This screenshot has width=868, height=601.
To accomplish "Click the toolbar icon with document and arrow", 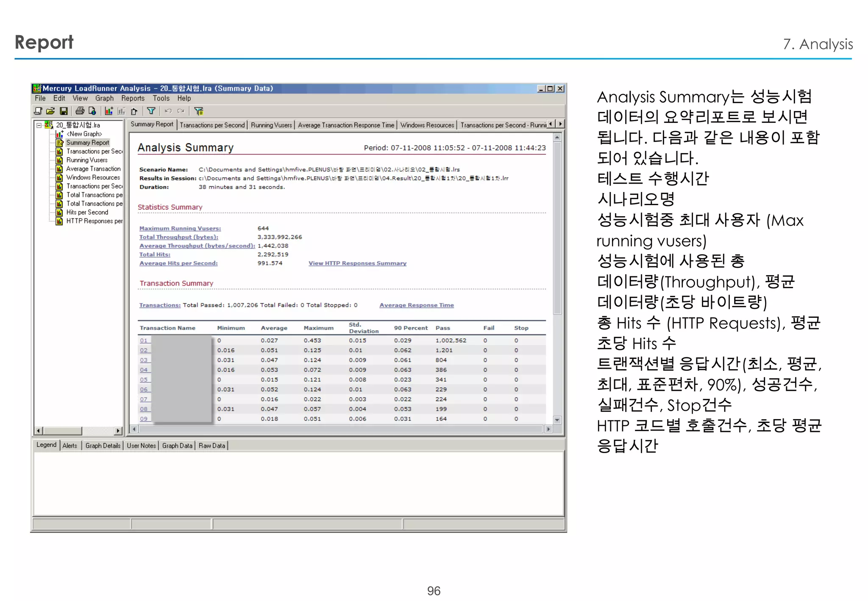I will point(134,111).
